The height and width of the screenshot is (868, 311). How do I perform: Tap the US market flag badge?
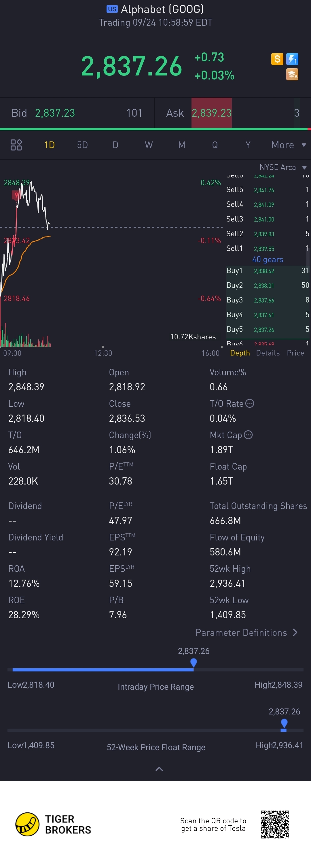[112, 9]
